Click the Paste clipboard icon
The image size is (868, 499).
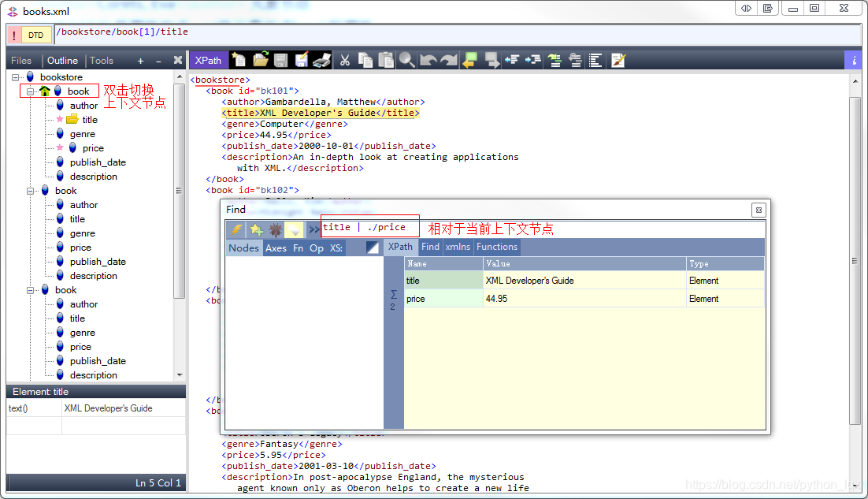click(x=386, y=60)
